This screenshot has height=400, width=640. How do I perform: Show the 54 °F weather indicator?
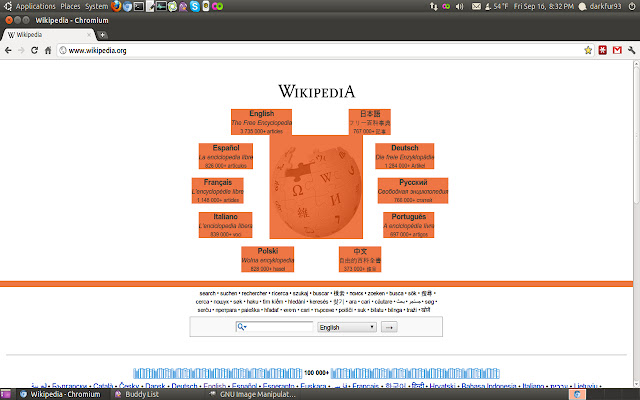click(497, 6)
